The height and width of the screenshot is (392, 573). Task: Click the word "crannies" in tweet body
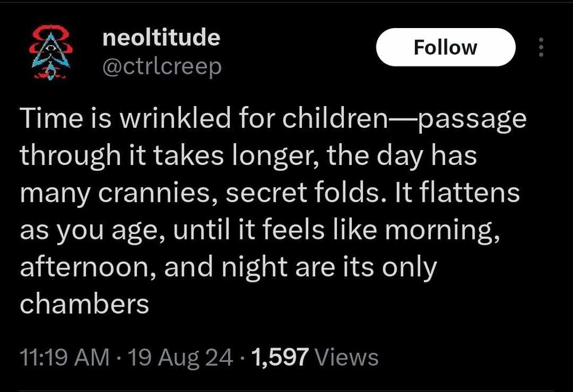(x=158, y=194)
